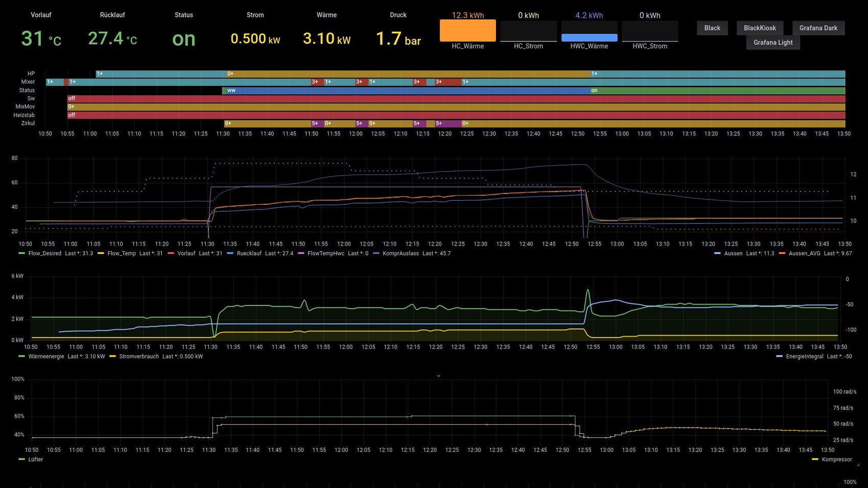The image size is (868, 488).
Task: Hide the Flow_Temp series via legend
Action: [x=122, y=253]
